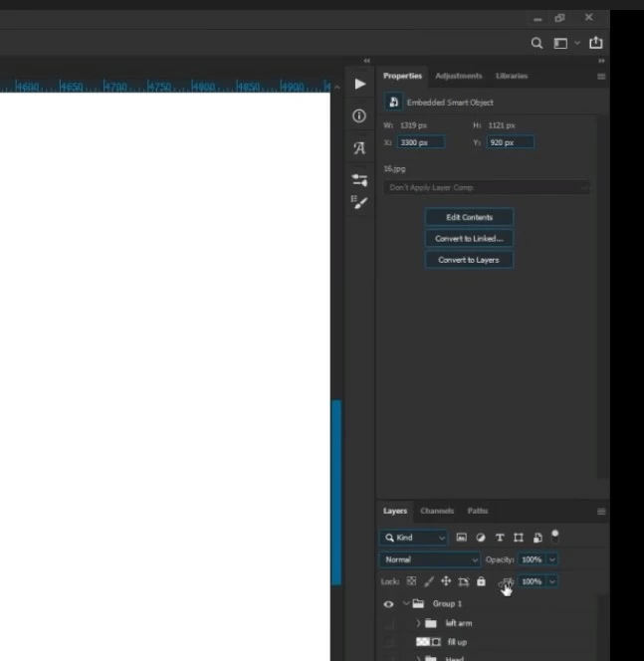
Task: Hide Group 1 with eye icon
Action: pyautogui.click(x=388, y=604)
